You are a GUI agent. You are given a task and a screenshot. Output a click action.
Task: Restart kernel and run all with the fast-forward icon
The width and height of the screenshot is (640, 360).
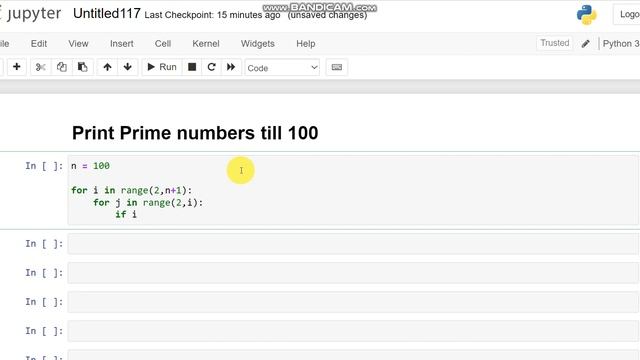pos(231,67)
